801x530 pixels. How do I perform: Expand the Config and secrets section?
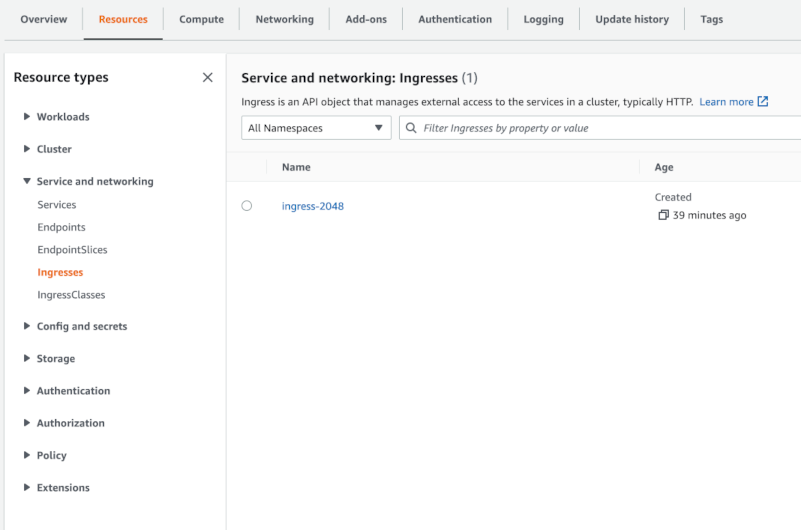tap(27, 326)
